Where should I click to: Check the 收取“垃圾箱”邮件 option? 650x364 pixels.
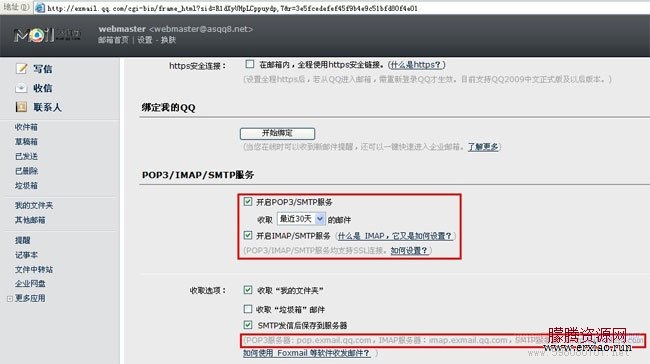coord(248,309)
